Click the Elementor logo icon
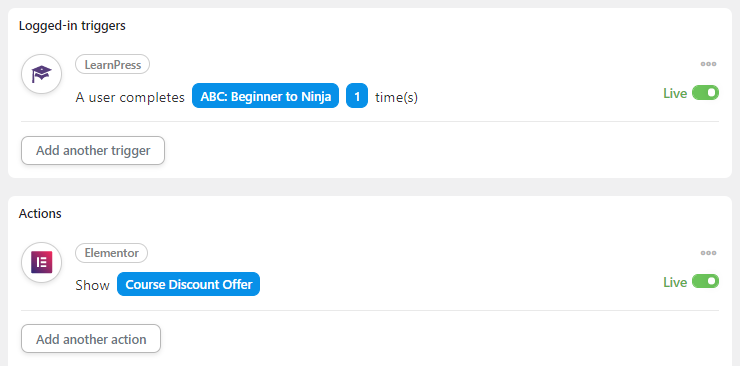 [42, 262]
